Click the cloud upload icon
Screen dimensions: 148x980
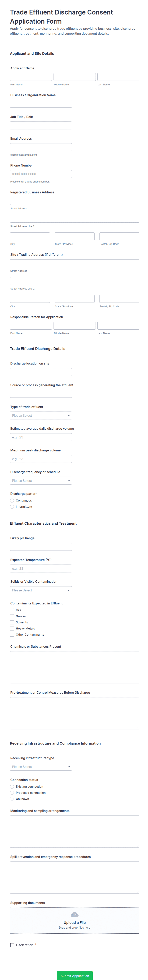coord(75,914)
